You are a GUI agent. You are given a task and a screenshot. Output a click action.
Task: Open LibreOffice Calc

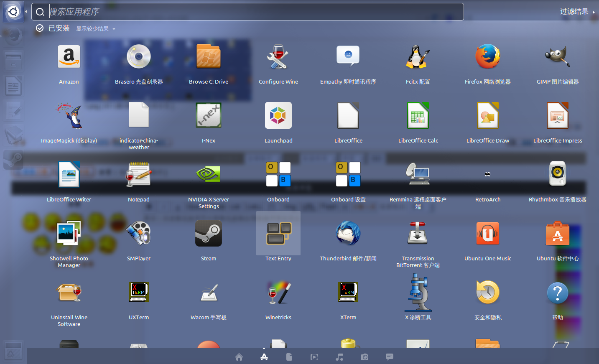(418, 116)
